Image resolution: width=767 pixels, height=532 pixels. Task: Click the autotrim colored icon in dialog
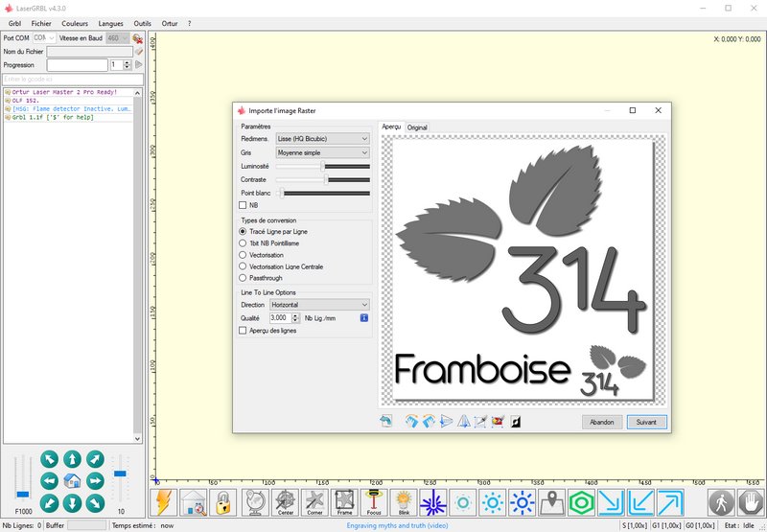(498, 421)
